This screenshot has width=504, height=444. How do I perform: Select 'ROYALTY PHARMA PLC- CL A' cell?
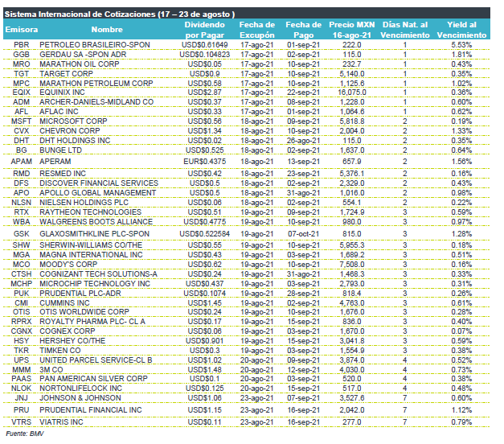92,322
